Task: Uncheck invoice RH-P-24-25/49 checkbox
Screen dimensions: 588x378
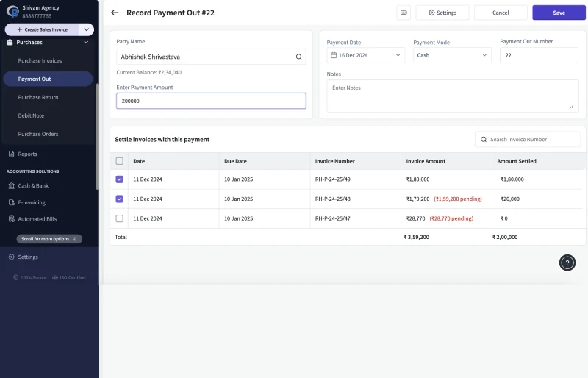Action: [x=119, y=179]
